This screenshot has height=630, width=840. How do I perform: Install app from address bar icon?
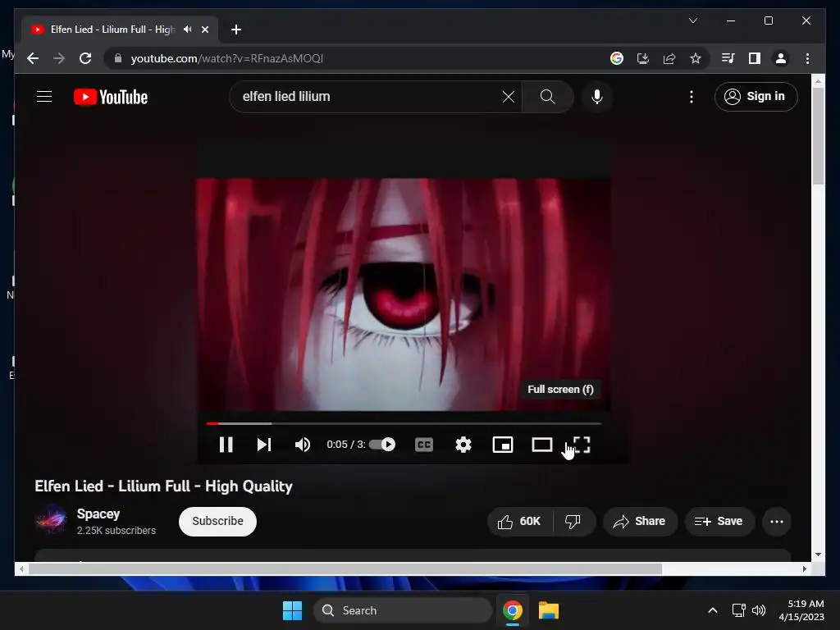point(643,58)
